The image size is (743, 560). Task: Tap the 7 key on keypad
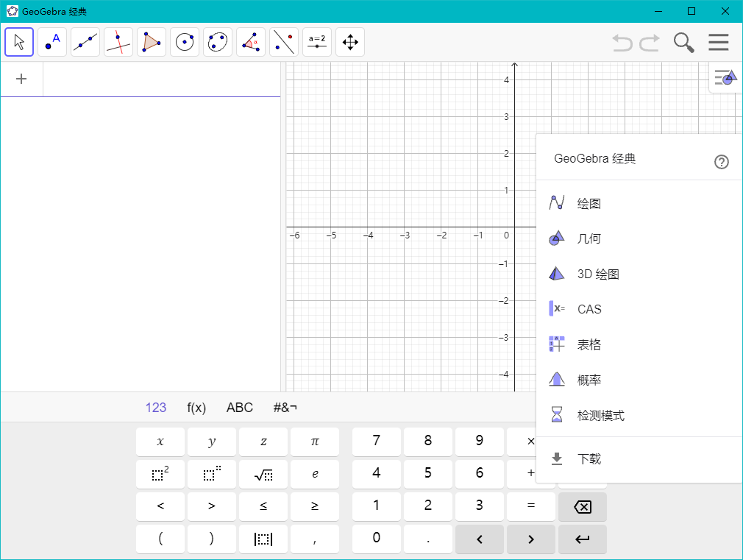(377, 442)
